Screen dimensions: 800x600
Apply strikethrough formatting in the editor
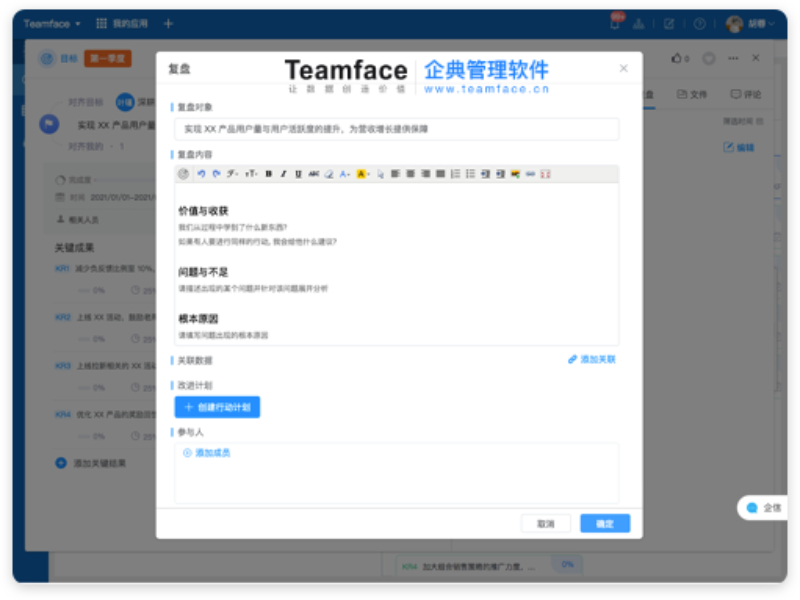coord(315,173)
